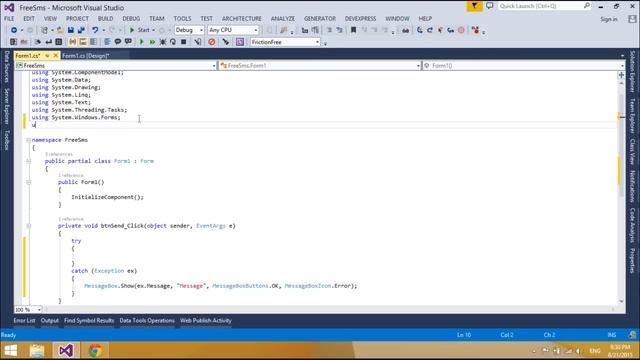Click the Sign in link
640x360 pixels.
pyautogui.click(x=609, y=19)
